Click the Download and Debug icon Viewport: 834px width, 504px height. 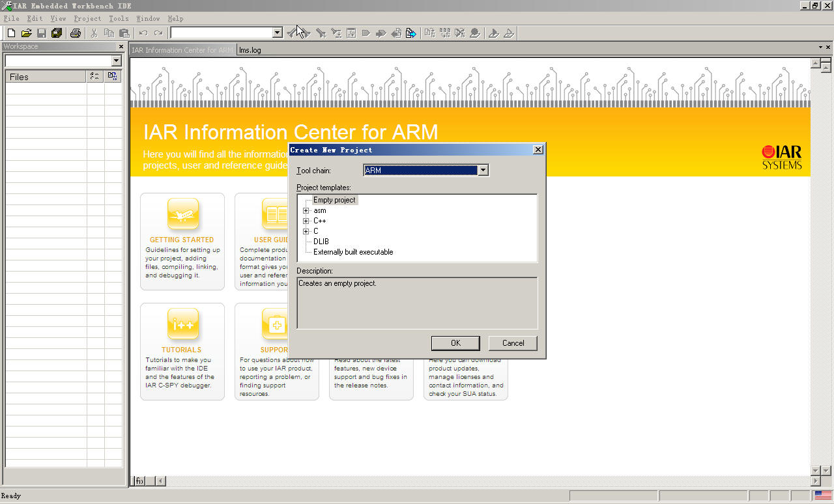pyautogui.click(x=494, y=33)
